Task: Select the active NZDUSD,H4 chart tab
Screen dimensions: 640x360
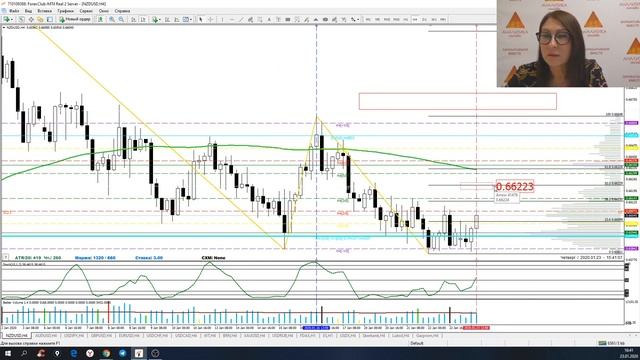Action: (16, 336)
